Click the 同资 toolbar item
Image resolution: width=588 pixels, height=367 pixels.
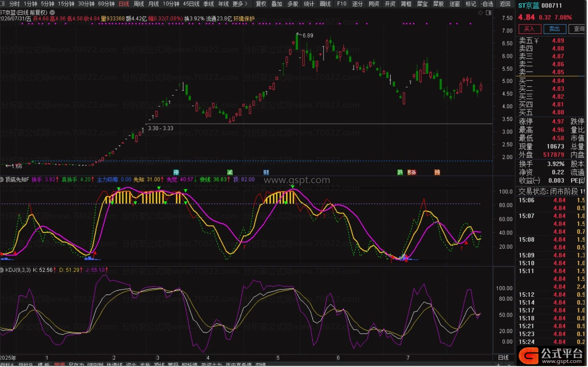point(374,4)
